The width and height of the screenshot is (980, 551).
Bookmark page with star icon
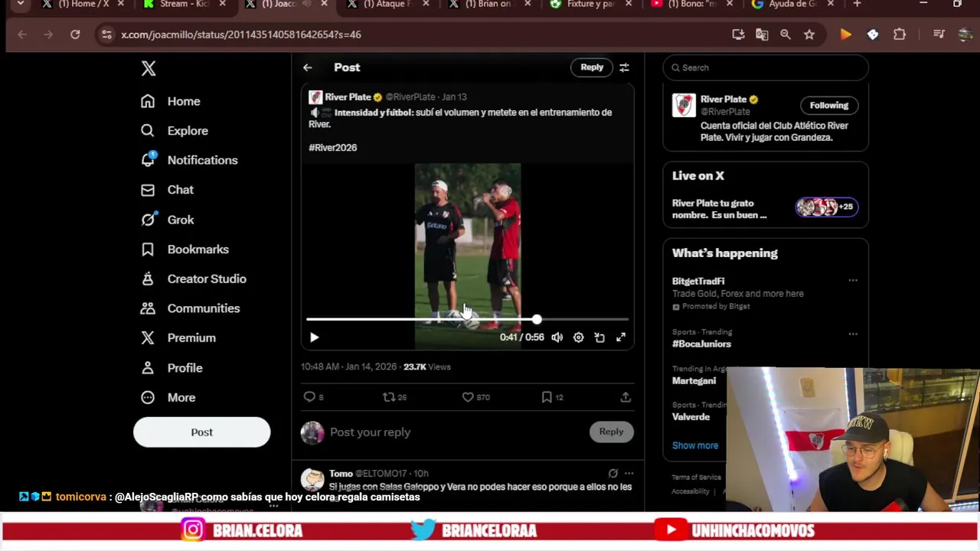[x=809, y=34]
